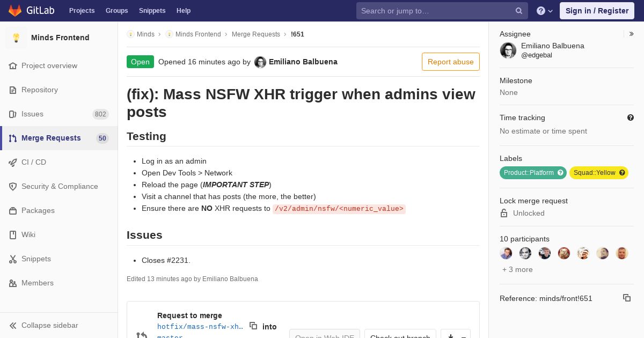Expand + 3 more participants
This screenshot has width=644, height=338.
point(517,269)
